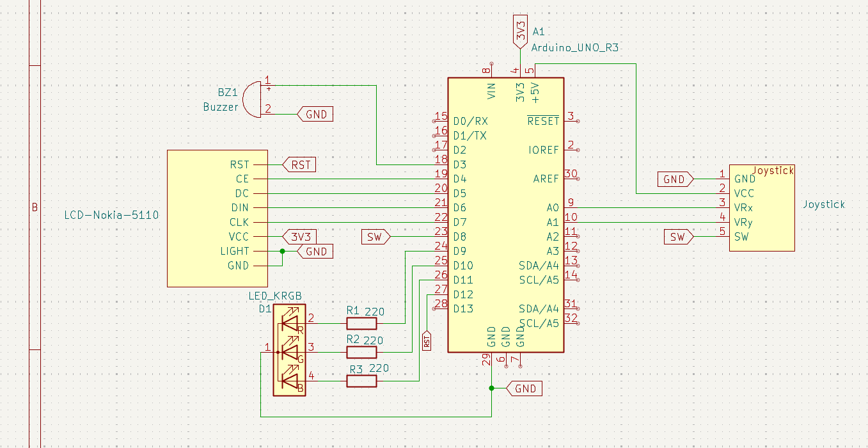Click the AREF pin on the Arduino

[545, 179]
